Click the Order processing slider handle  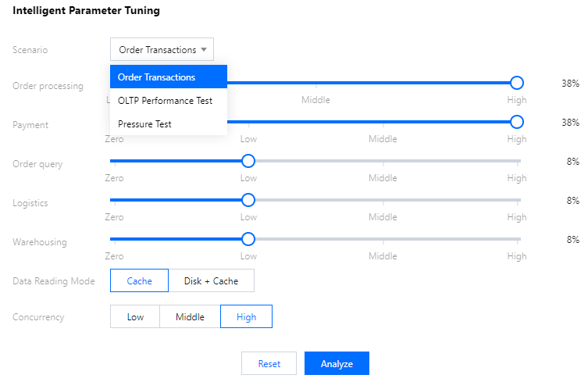tap(516, 83)
